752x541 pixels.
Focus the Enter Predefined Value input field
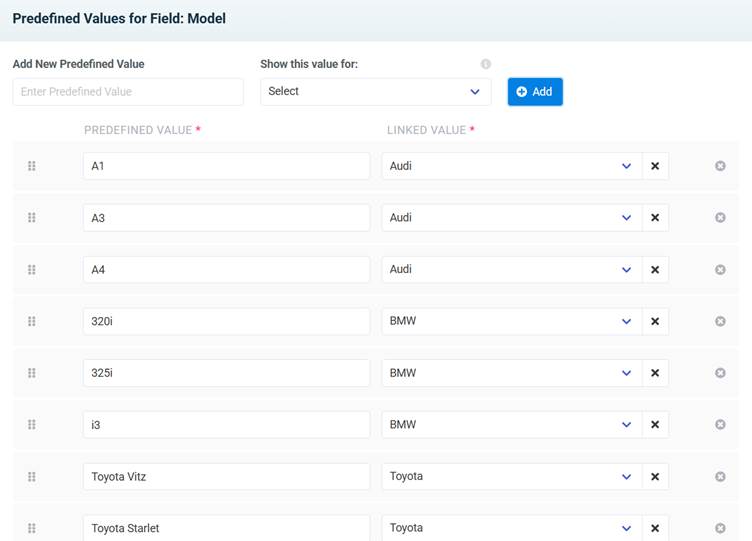click(128, 92)
